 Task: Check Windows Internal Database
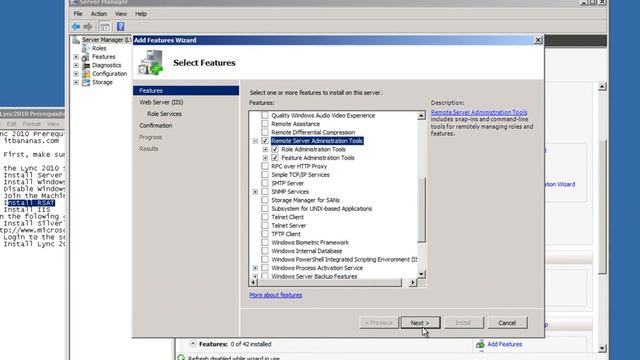[x=265, y=251]
